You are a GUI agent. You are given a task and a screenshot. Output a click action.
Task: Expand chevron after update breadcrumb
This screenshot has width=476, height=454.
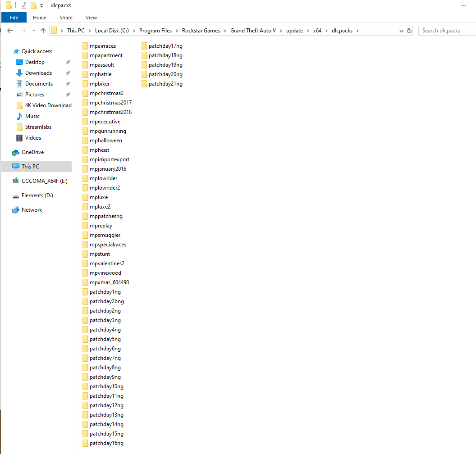[x=308, y=31]
